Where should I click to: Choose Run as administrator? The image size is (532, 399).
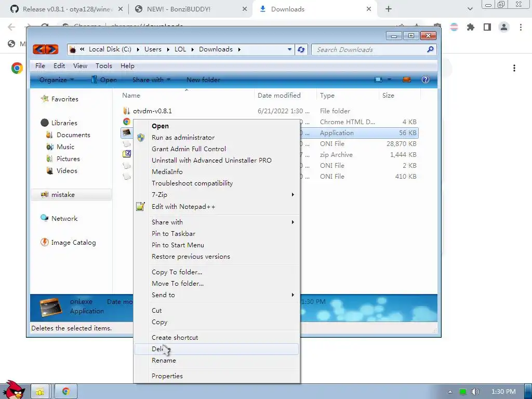pos(217,137)
